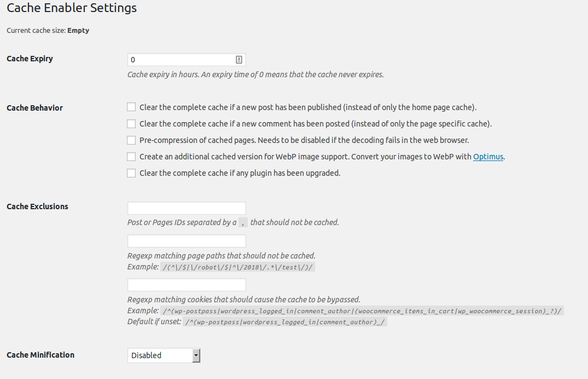Open the Cache Minification Disabled dropdown
The height and width of the screenshot is (379, 588).
164,355
